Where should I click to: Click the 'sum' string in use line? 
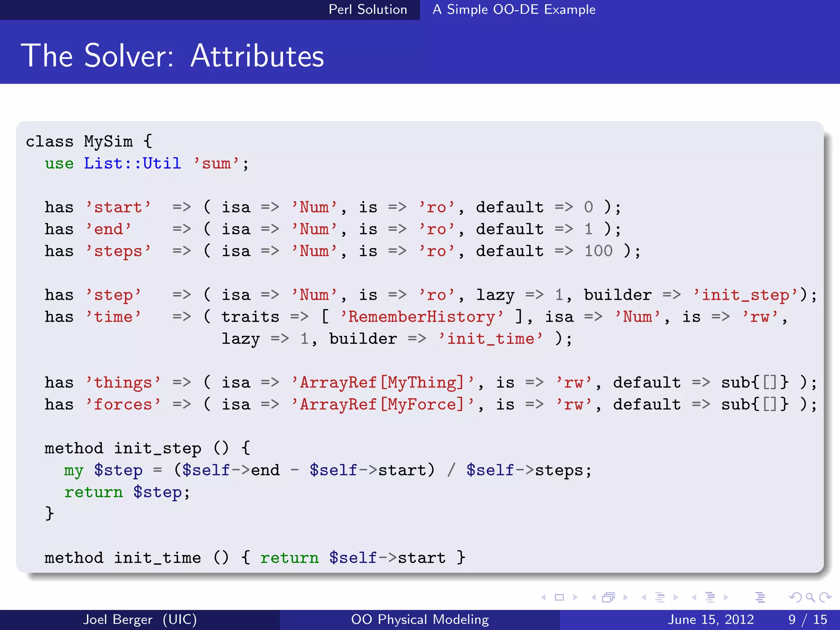coord(216,163)
